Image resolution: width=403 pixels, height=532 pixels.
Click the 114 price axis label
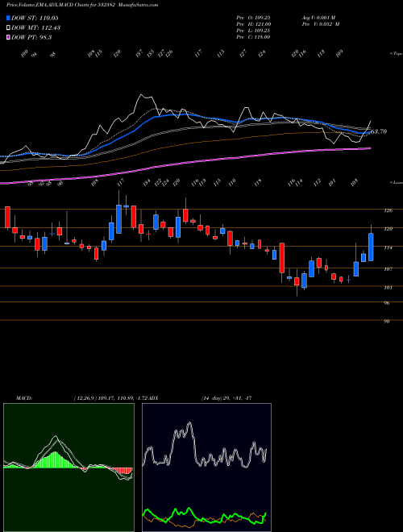[388, 248]
